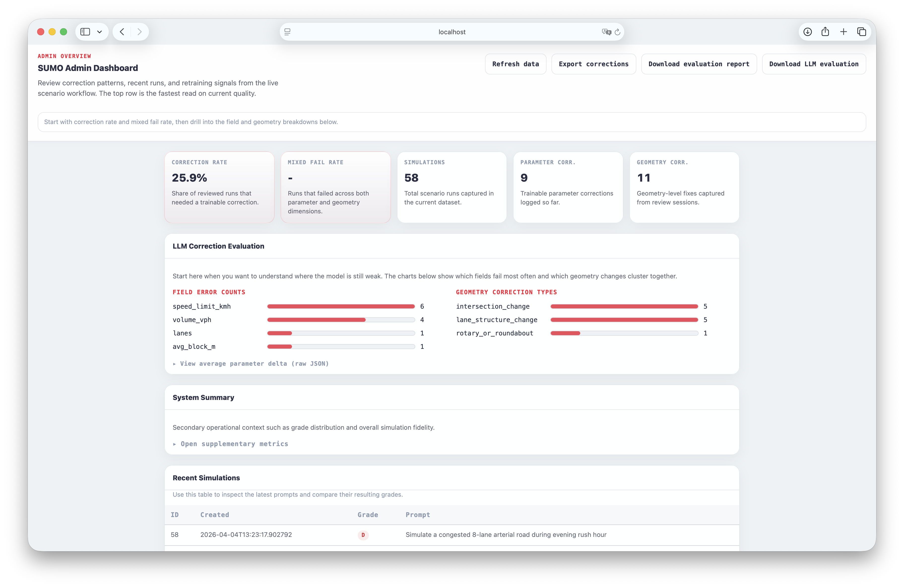904x588 pixels.
Task: Click the speed_limit_kmh error count bar
Action: pyautogui.click(x=341, y=306)
